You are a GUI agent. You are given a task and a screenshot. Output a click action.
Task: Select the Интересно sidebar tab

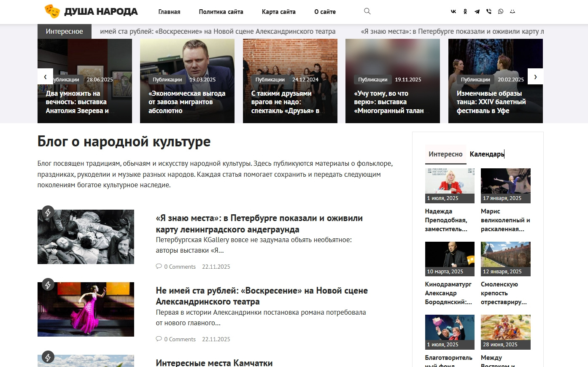point(445,154)
